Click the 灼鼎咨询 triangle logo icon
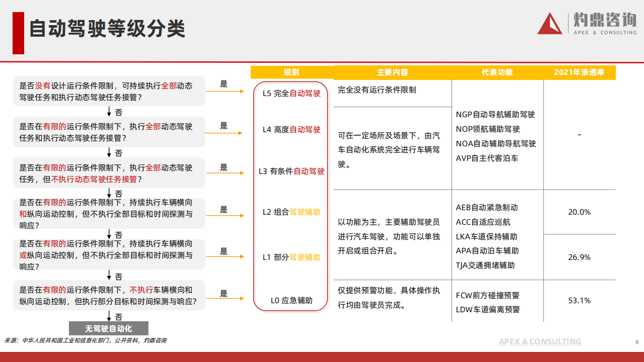The width and height of the screenshot is (644, 362). [x=550, y=24]
